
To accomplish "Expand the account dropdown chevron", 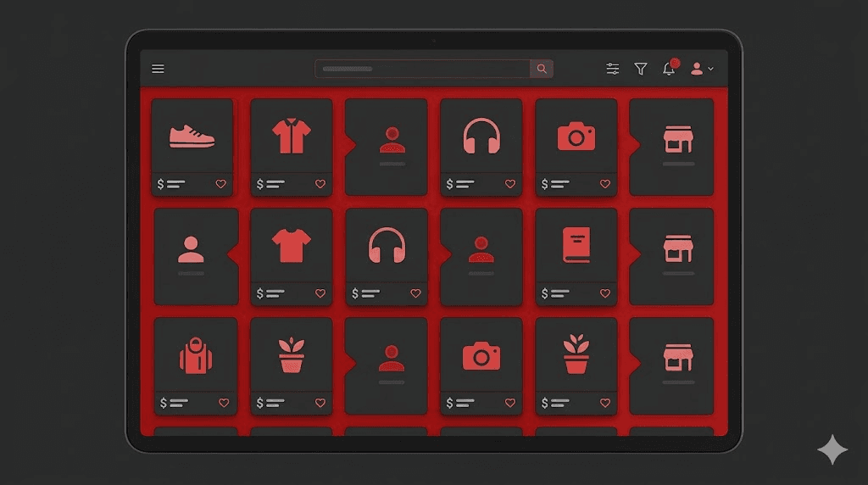I will click(711, 70).
